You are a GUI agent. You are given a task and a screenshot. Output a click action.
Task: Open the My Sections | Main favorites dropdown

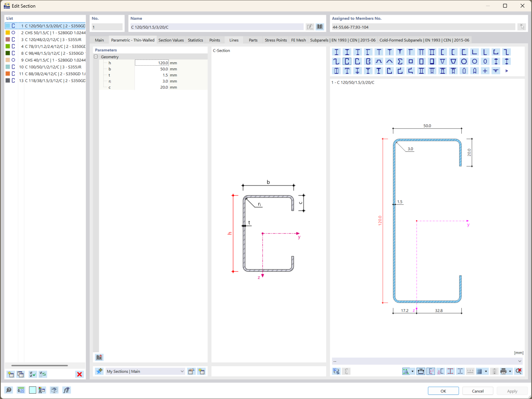point(144,371)
